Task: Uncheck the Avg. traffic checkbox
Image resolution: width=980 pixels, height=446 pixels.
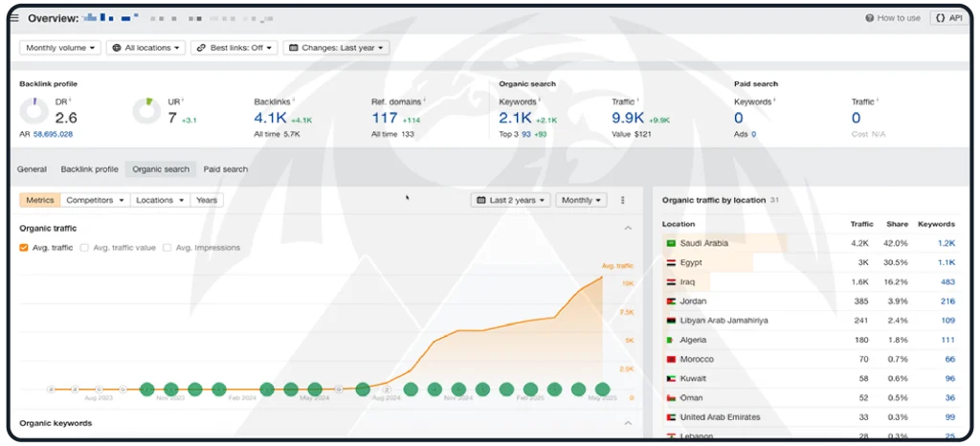Action: pos(24,248)
